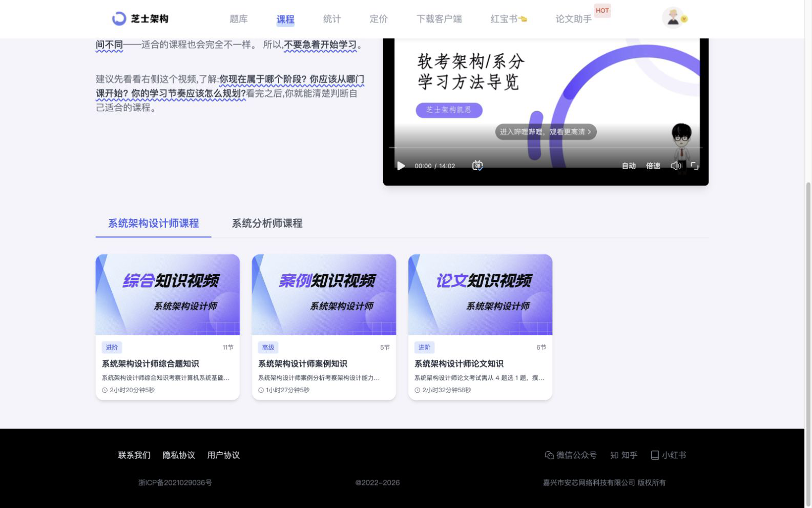
Task: Click the 芝士架构凯恩 label in the video
Action: pyautogui.click(x=449, y=110)
